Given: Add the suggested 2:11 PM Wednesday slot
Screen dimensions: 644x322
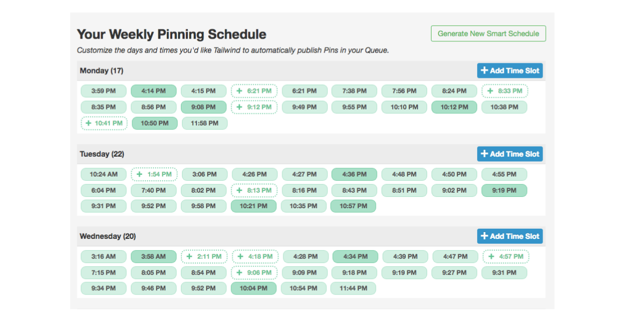Looking at the screenshot, I should pyautogui.click(x=204, y=257).
